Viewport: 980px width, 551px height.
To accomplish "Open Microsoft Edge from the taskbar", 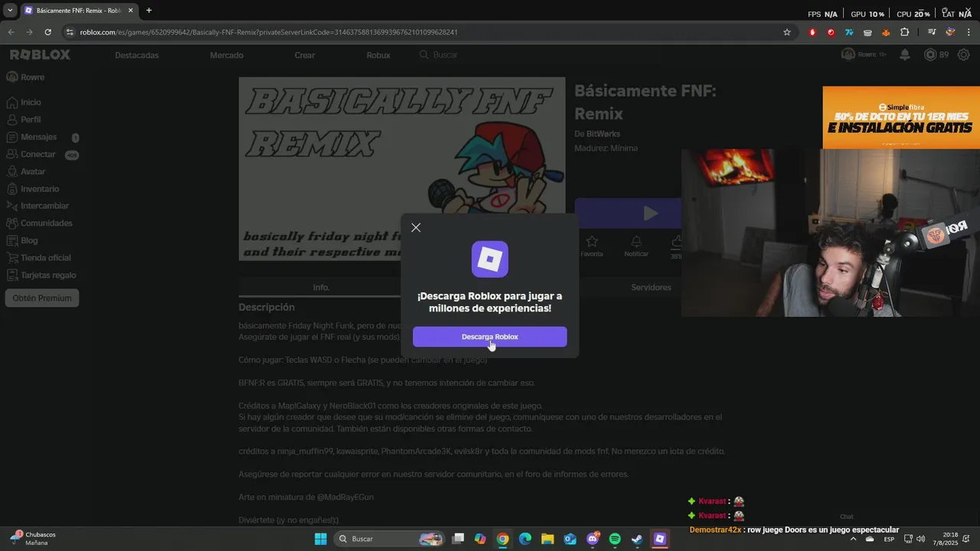I will (x=525, y=539).
